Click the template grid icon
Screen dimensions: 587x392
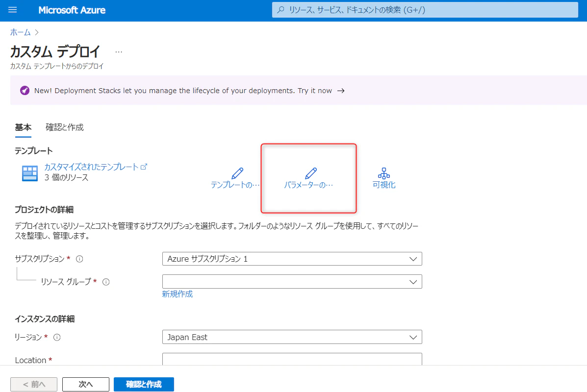coord(30,173)
